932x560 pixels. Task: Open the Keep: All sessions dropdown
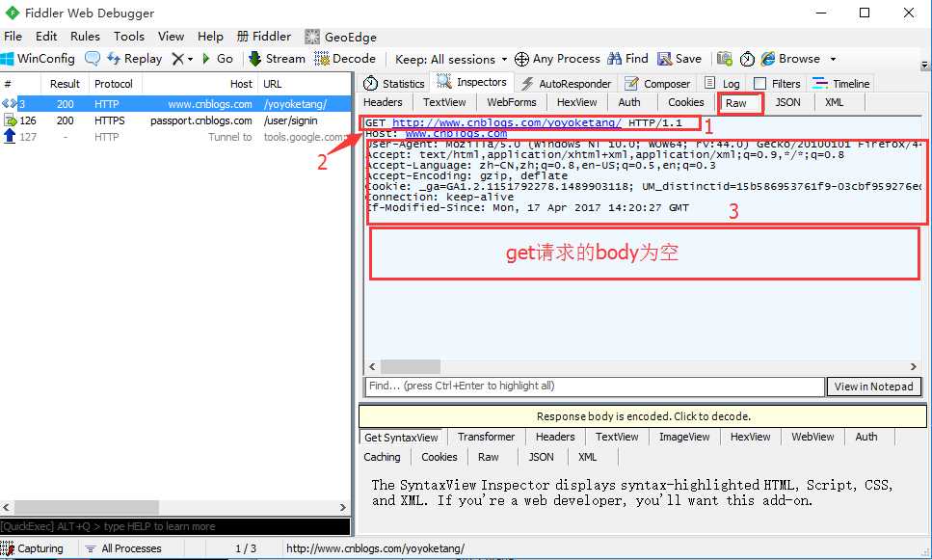pyautogui.click(x=451, y=60)
